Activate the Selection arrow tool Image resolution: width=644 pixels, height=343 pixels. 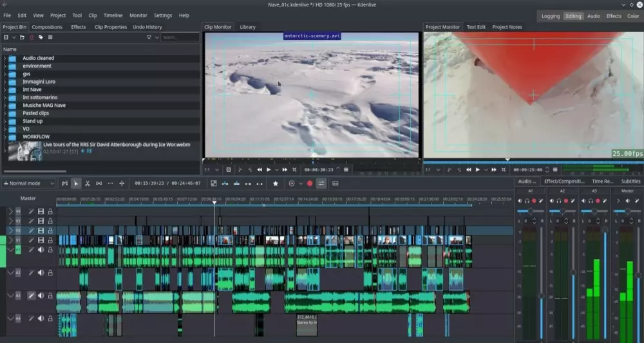tap(76, 183)
